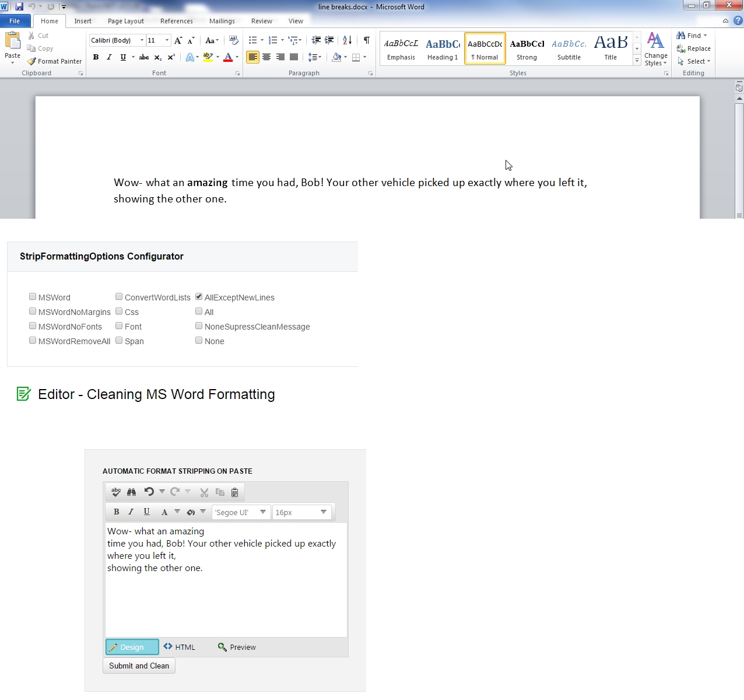Screen dimensions: 744x700
Task: Click the paste clipboard icon in editor
Action: point(234,492)
